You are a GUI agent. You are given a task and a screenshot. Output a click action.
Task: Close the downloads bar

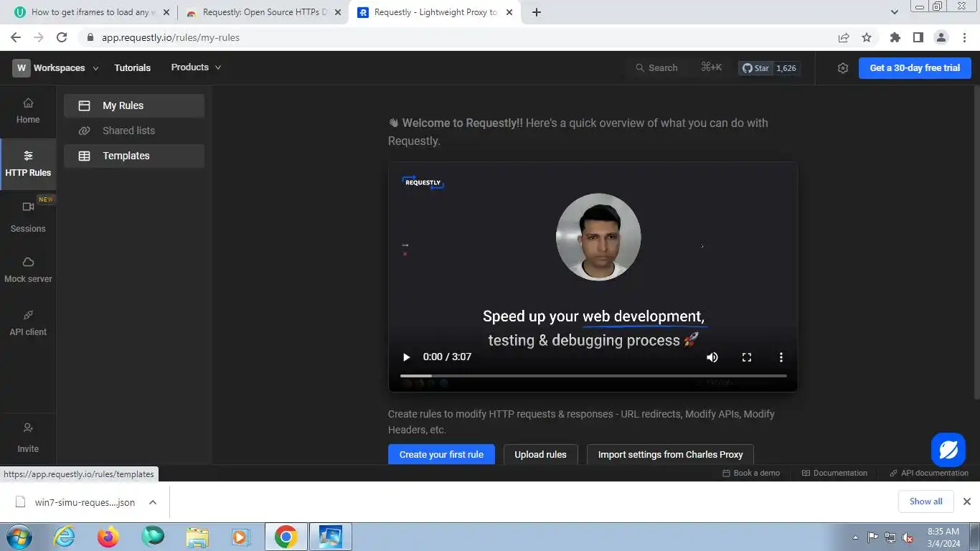click(x=966, y=501)
